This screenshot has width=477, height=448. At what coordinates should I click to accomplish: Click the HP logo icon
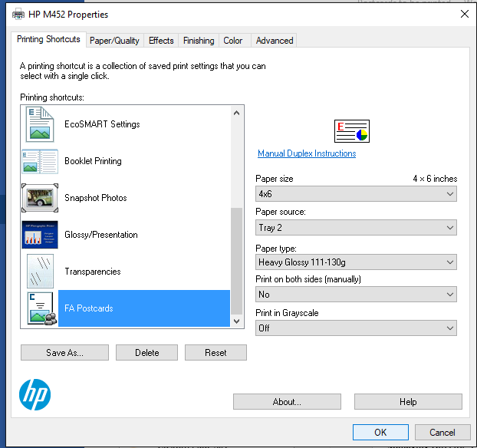[35, 395]
